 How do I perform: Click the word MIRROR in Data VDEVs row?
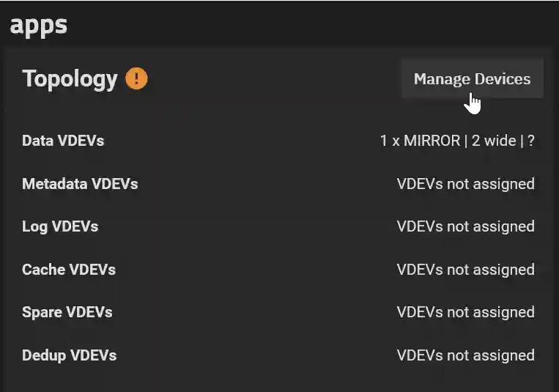[431, 141]
